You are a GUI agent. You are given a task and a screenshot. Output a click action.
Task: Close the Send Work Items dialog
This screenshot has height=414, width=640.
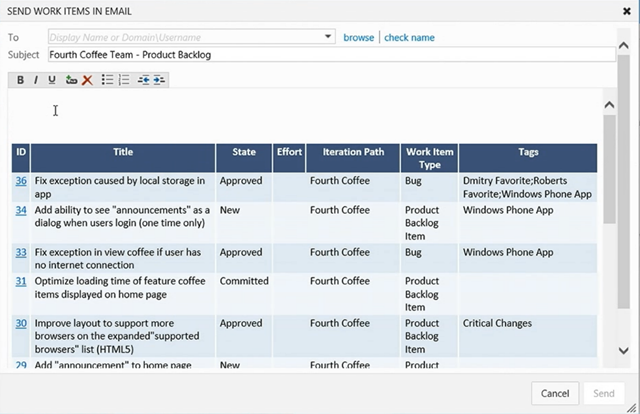(627, 11)
